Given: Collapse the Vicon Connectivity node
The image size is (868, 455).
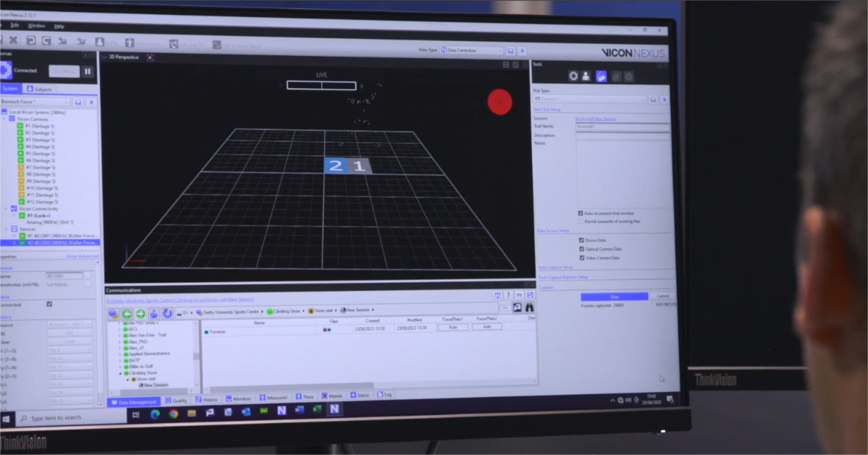Looking at the screenshot, I should tap(7, 209).
